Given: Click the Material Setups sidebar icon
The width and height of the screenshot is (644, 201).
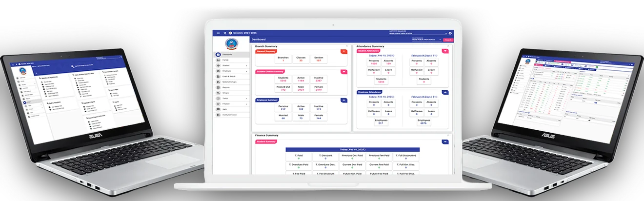Looking at the screenshot, I should pyautogui.click(x=218, y=82).
